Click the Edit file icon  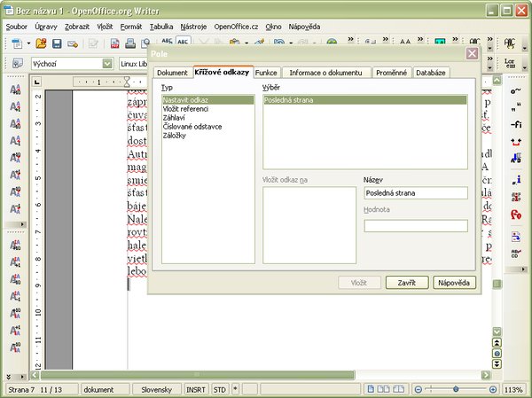(93, 43)
